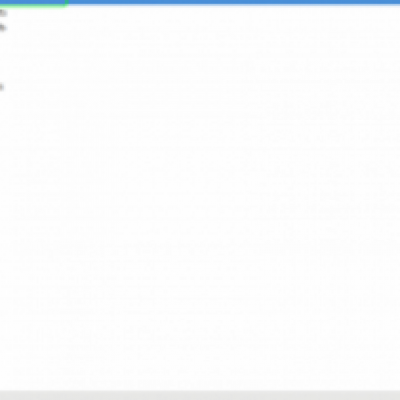
Task: Click the final short text line at bottom
Action: pyautogui.click(x=133, y=380)
